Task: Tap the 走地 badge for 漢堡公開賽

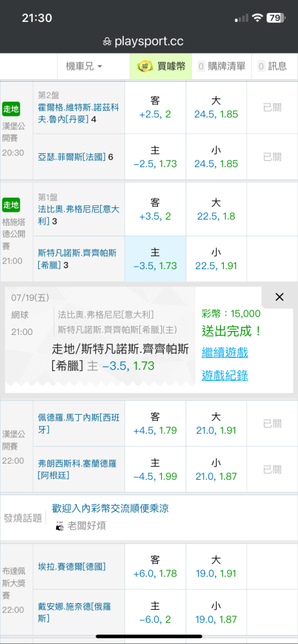Action: tap(11, 109)
